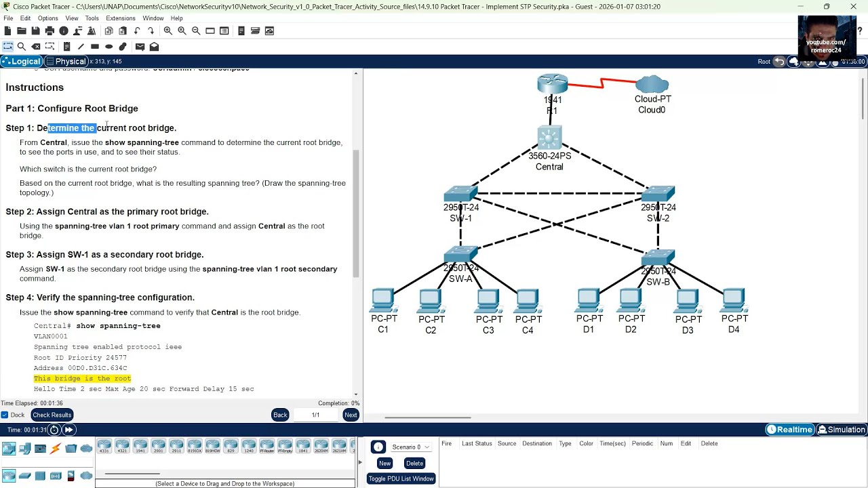Image resolution: width=868 pixels, height=488 pixels.
Task: Switch to Physical workspace view
Action: 66,62
